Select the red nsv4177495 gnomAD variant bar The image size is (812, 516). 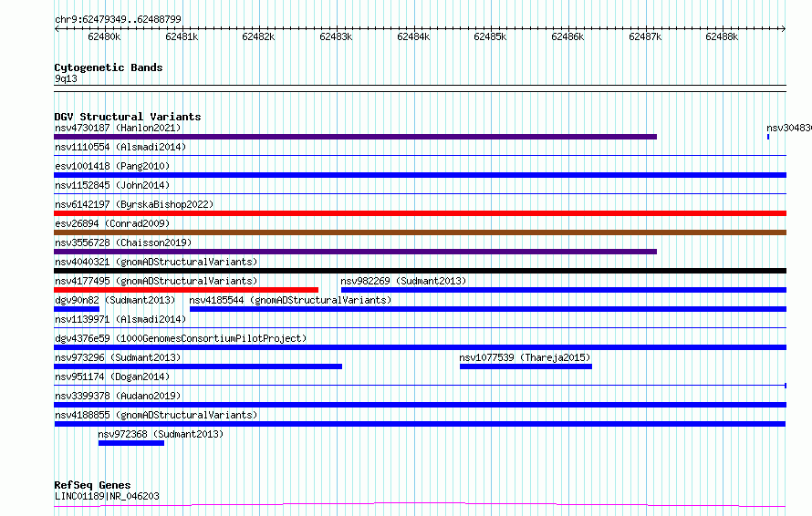tap(186, 290)
